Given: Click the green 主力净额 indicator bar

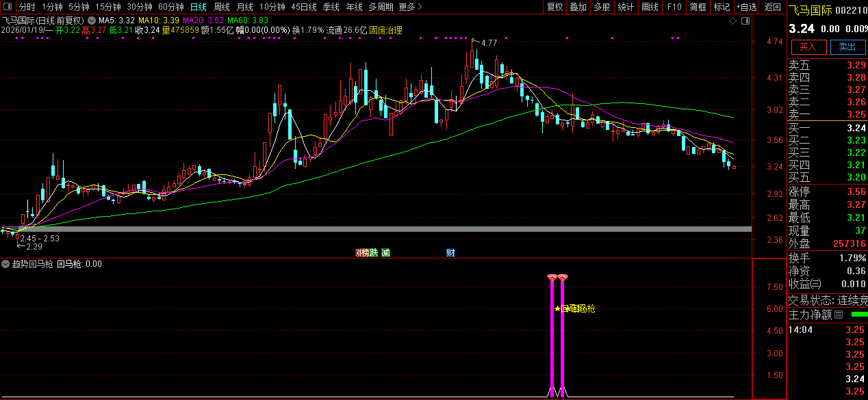Looking at the screenshot, I should 858,315.
